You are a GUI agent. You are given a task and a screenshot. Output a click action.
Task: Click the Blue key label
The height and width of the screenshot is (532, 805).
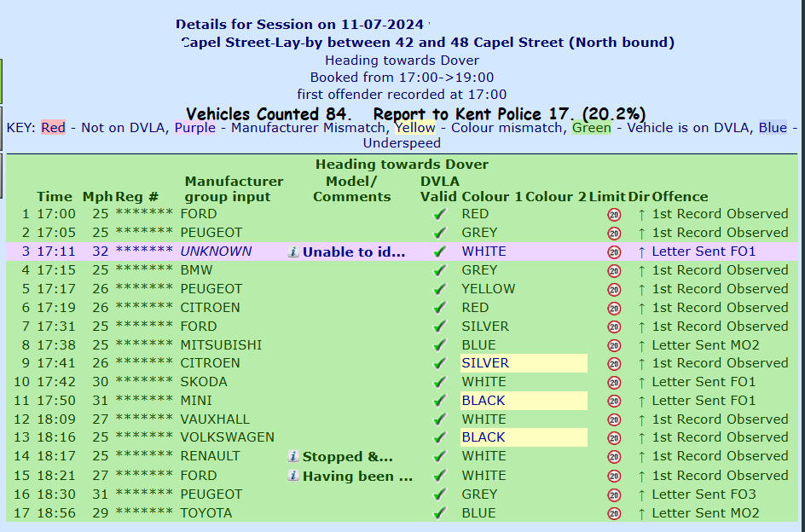(773, 127)
